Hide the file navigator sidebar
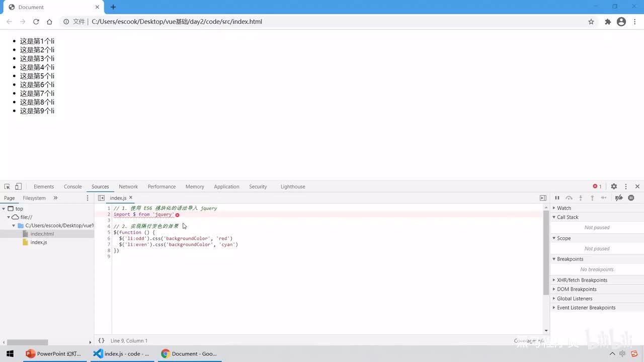The image size is (644, 362). coord(101,198)
